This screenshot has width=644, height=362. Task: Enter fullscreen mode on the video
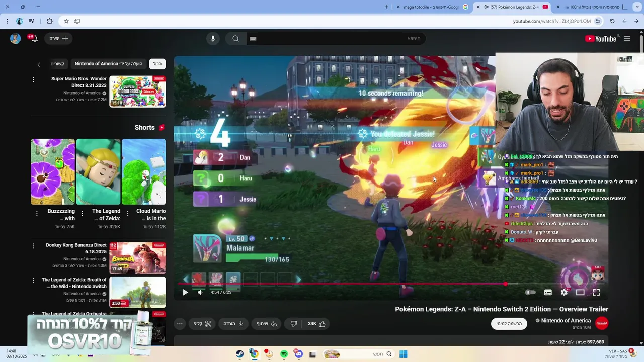(x=596, y=292)
